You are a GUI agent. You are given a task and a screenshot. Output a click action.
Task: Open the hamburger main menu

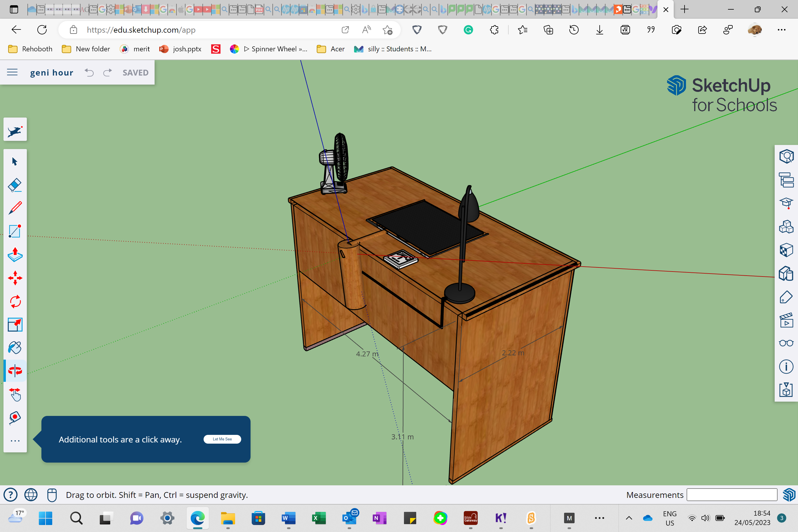pyautogui.click(x=12, y=72)
